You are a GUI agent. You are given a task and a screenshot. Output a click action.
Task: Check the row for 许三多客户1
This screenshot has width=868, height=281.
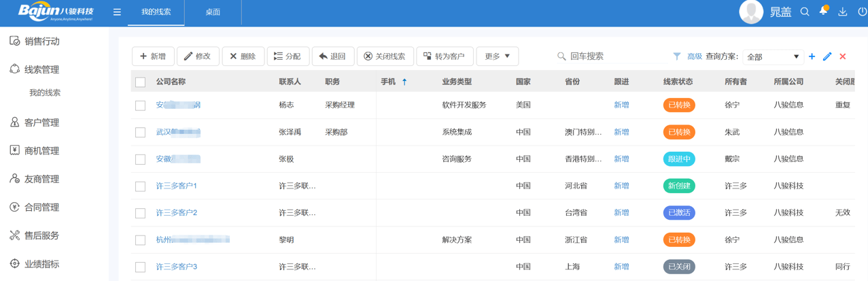[x=141, y=186]
